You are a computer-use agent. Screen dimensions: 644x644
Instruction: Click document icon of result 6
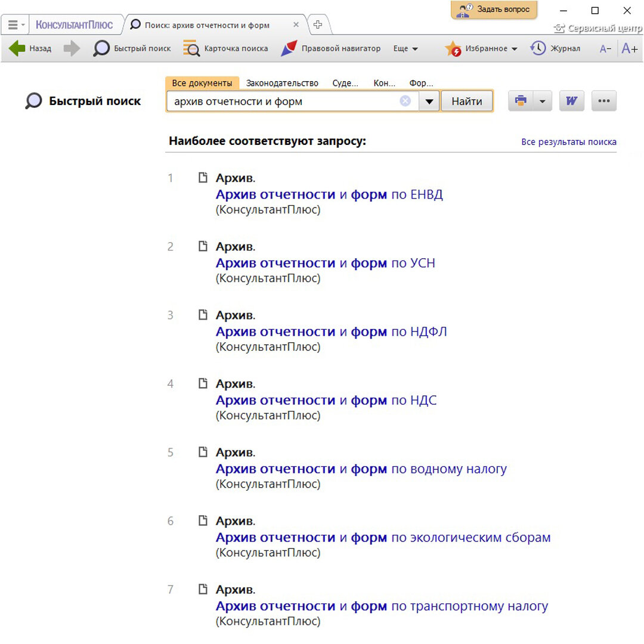[203, 521]
